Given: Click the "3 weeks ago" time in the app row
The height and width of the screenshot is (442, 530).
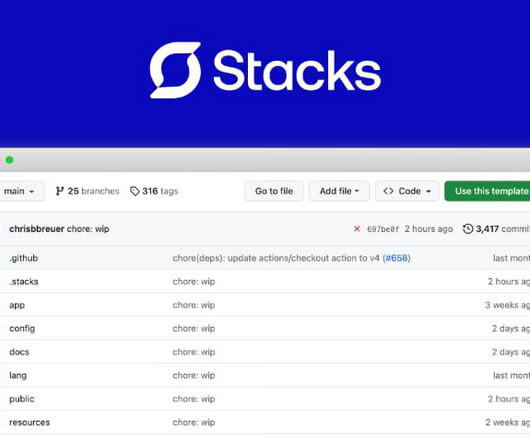Looking at the screenshot, I should pyautogui.click(x=507, y=305).
